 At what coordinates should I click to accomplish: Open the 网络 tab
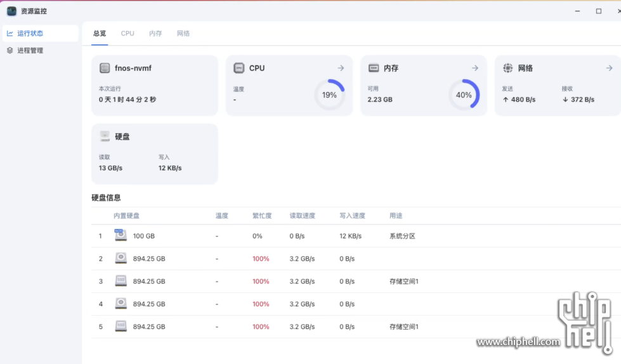[x=183, y=33]
